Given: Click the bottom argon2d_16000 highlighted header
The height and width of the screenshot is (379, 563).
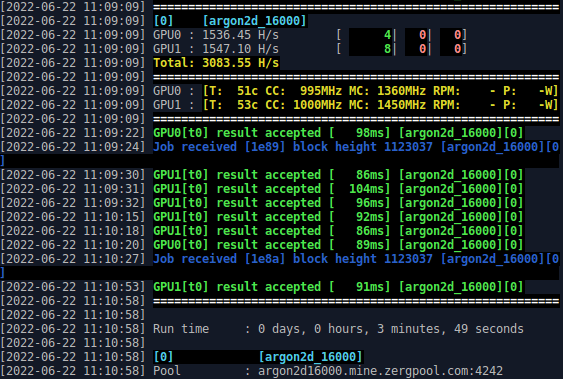Looking at the screenshot, I should [x=310, y=357].
